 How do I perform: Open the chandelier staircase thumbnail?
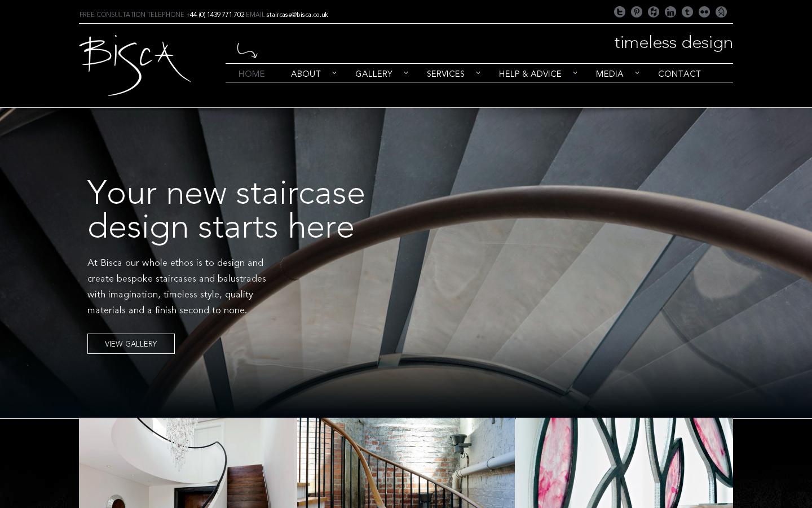[x=188, y=463]
